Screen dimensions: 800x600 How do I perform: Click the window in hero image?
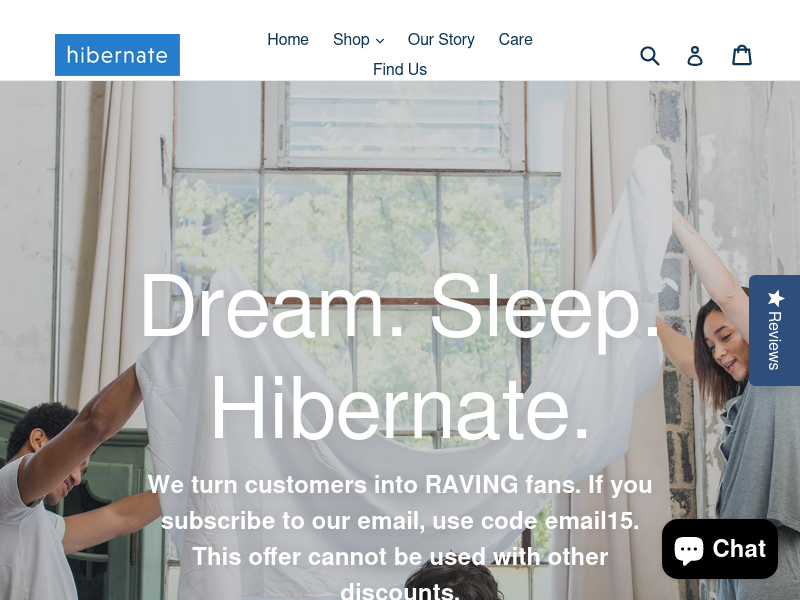(367, 214)
